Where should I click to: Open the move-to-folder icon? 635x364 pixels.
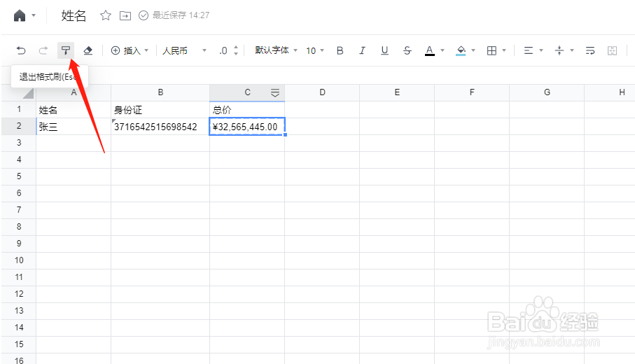pos(125,16)
